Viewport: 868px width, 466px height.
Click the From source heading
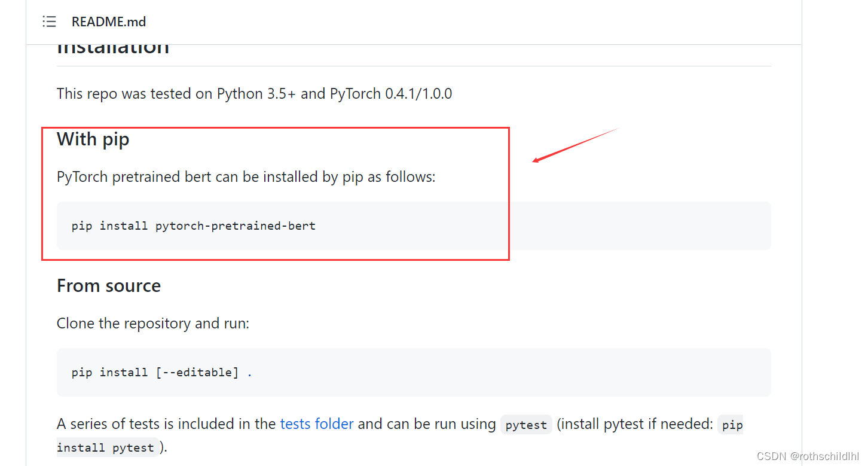click(x=108, y=286)
